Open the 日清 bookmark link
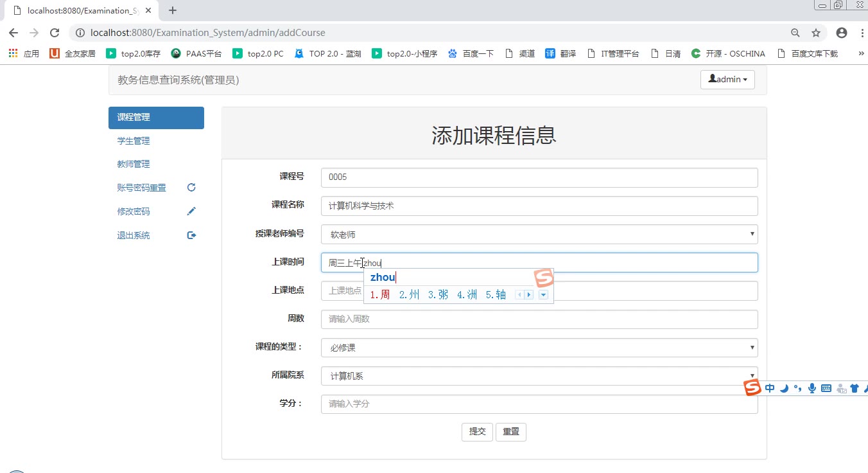The image size is (868, 473). 666,54
